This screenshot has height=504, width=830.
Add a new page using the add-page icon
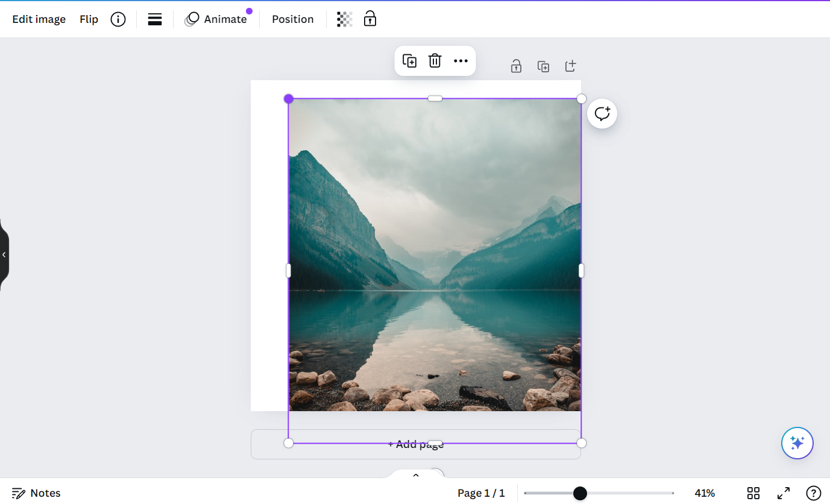(570, 66)
